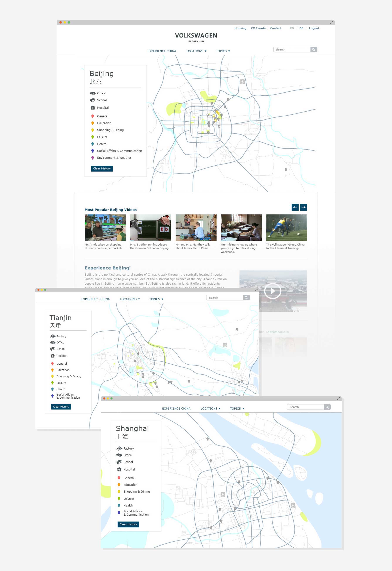Expand the TOPICS dropdown in Shanghai window
392x571 pixels.
(237, 408)
